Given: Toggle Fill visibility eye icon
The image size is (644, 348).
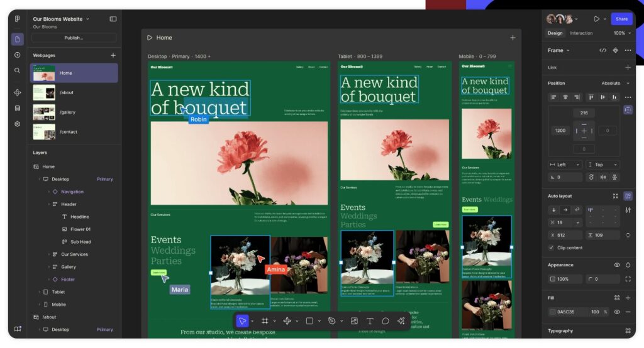Looking at the screenshot, I should point(617,312).
